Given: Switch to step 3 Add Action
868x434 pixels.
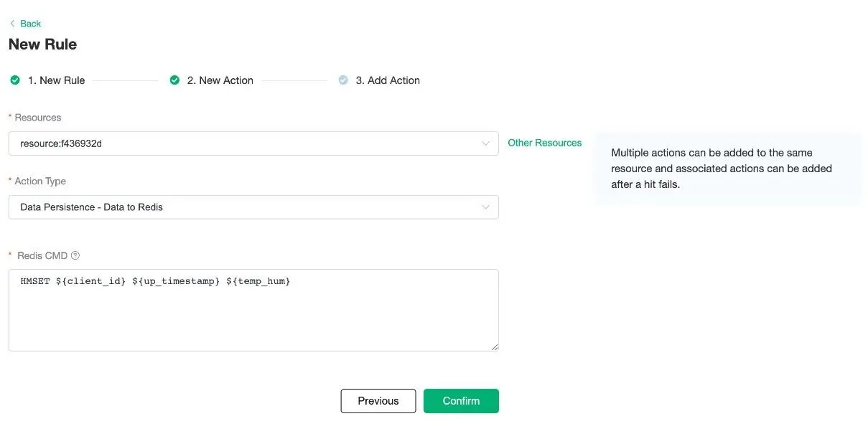Looking at the screenshot, I should [388, 80].
